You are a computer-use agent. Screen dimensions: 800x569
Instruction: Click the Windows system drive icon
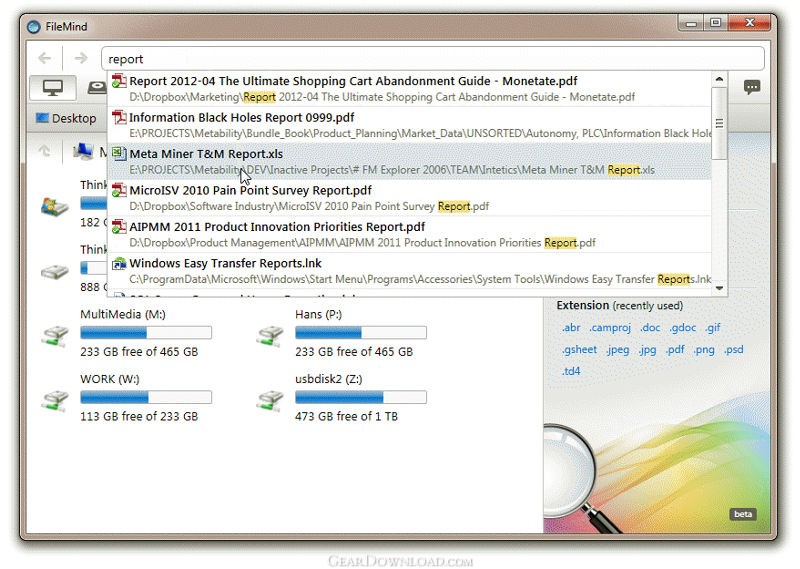(x=55, y=206)
